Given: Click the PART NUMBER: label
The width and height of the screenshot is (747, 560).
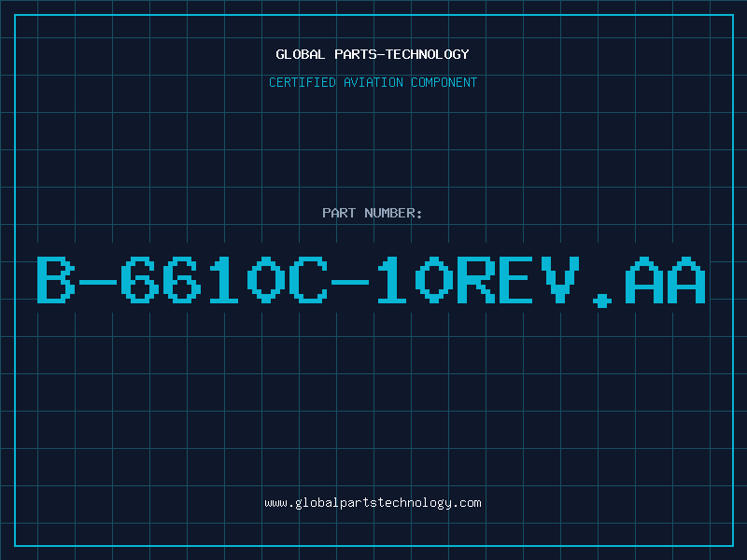Looking at the screenshot, I should (x=373, y=213).
